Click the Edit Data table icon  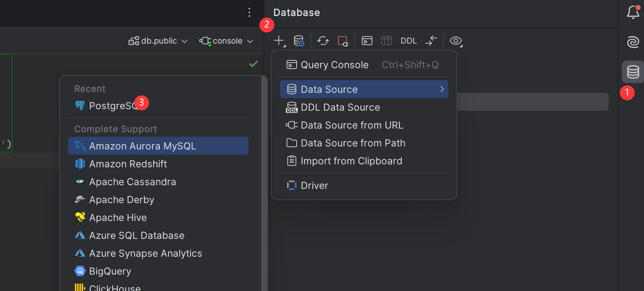click(x=386, y=41)
